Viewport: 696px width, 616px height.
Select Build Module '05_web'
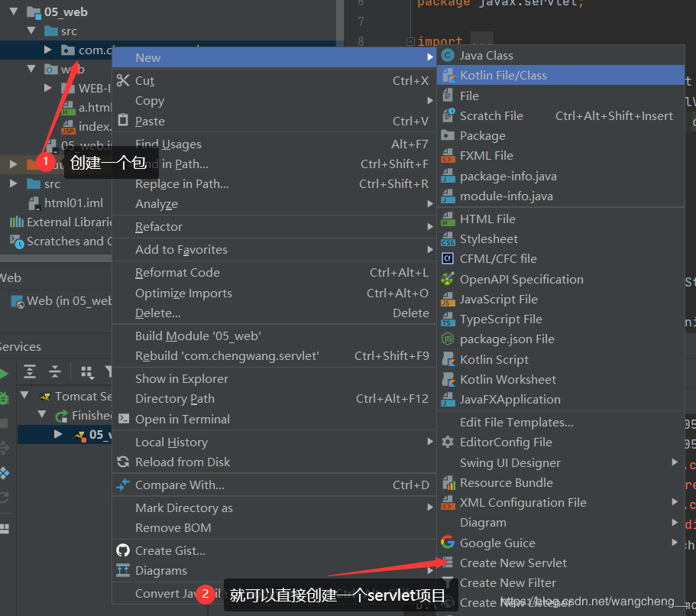tap(274, 336)
